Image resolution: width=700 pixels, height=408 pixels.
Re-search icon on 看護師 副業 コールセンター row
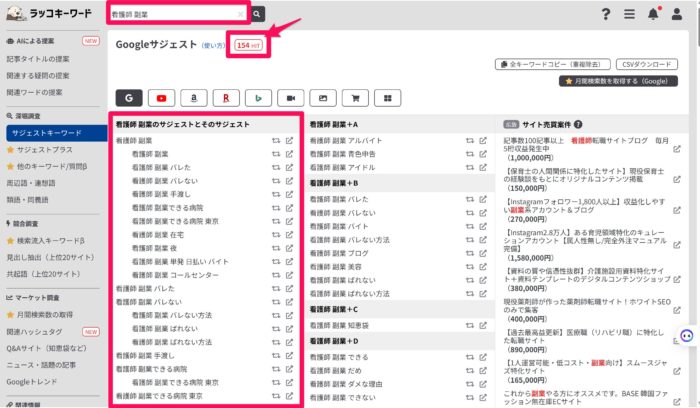[x=276, y=275]
